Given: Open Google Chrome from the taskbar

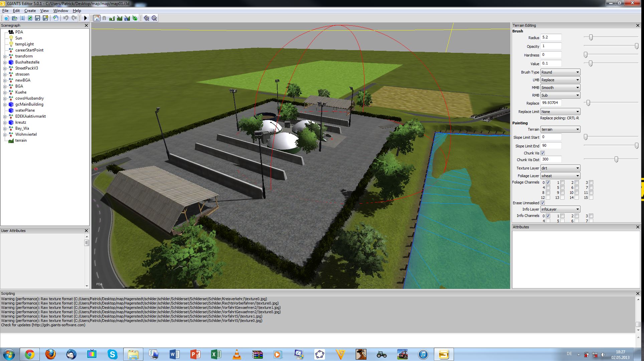Looking at the screenshot, I should [30, 354].
